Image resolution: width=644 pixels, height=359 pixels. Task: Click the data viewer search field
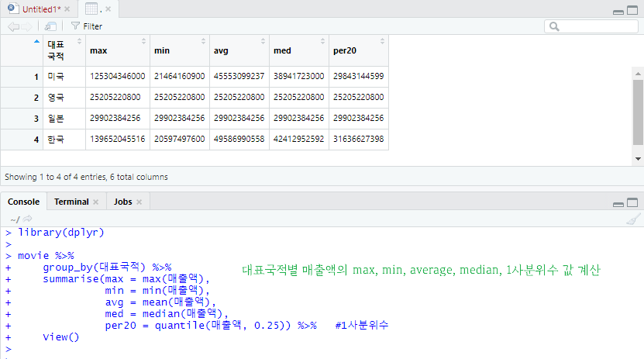(x=591, y=26)
